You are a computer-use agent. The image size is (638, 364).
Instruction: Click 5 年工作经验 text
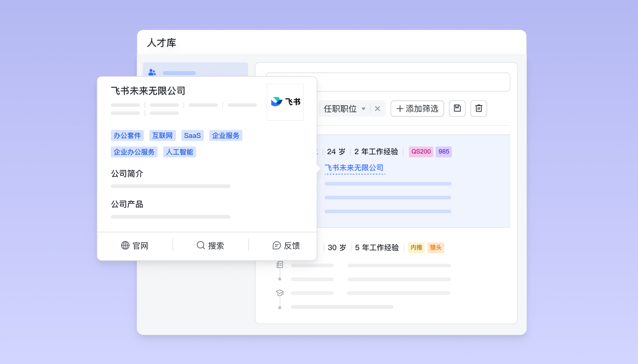377,248
